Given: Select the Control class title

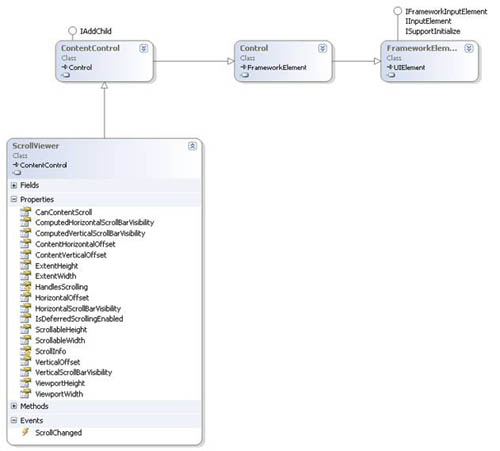Looking at the screenshot, I should 254,48.
